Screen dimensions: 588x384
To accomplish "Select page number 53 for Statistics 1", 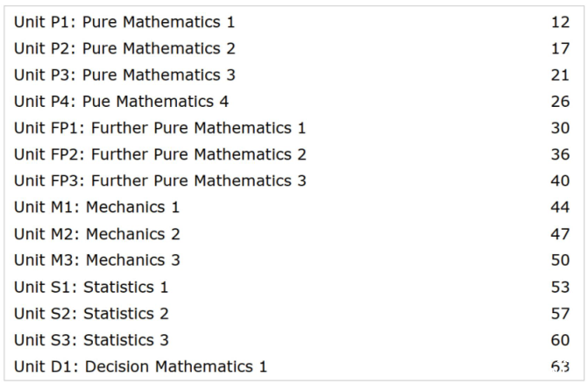I will tap(560, 287).
